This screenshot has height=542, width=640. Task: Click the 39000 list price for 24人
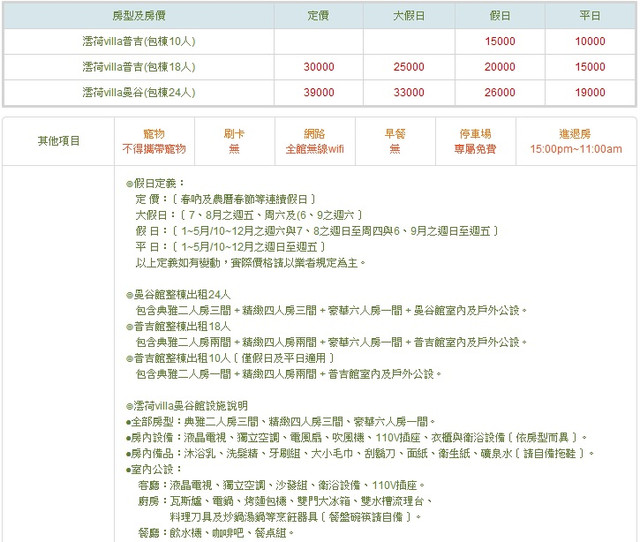click(319, 92)
